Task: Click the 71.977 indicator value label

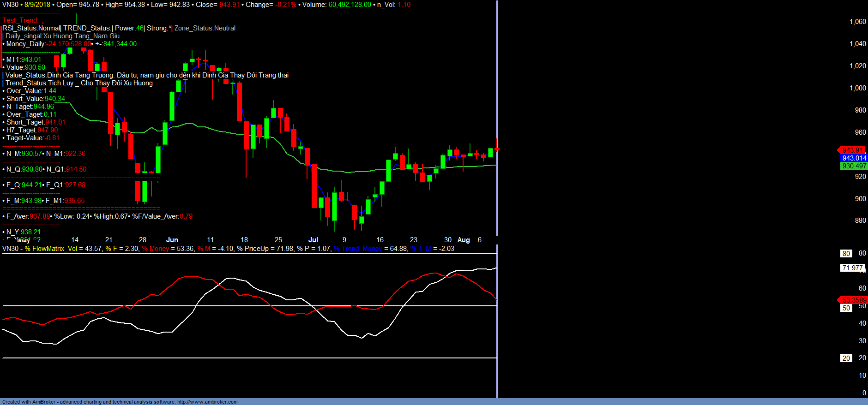Action: [x=852, y=268]
